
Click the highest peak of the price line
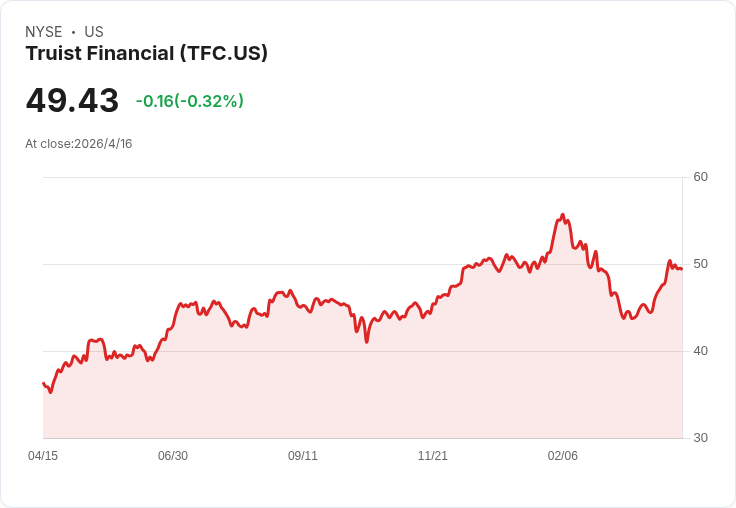click(x=563, y=215)
